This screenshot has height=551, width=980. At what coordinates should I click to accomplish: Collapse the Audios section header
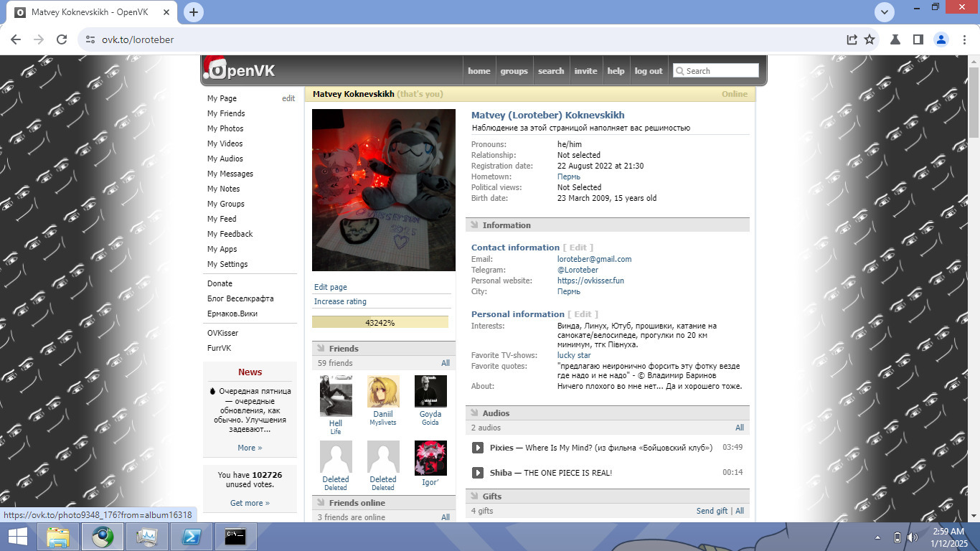point(496,413)
